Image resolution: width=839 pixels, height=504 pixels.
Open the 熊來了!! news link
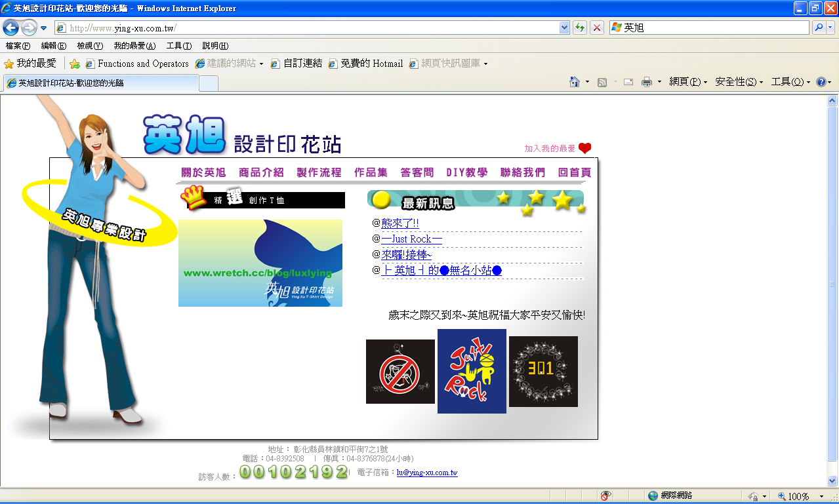[400, 223]
